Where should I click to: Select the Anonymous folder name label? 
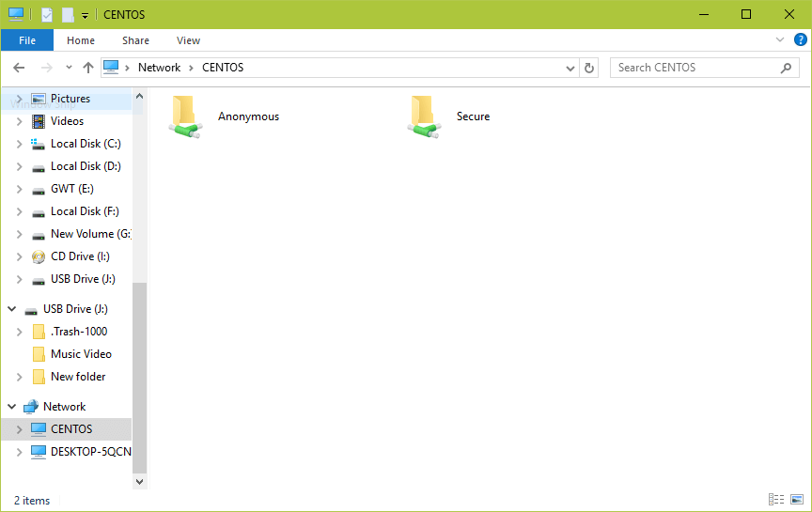248,117
